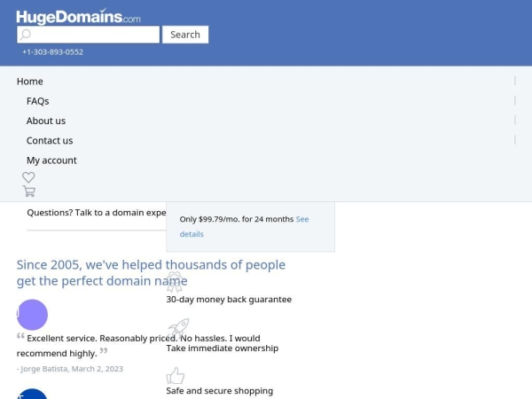Open My account from the menu
Screen dimensions: 532x399
51,160
